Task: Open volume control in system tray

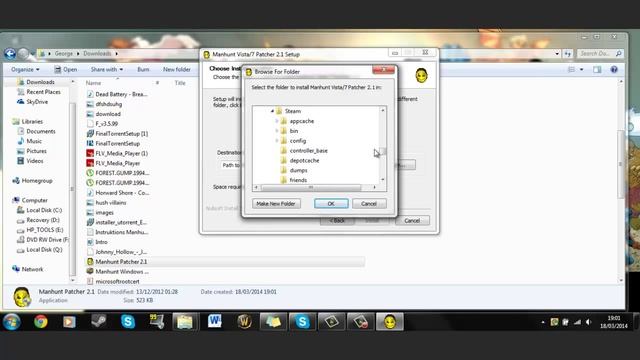Action: pos(589,322)
